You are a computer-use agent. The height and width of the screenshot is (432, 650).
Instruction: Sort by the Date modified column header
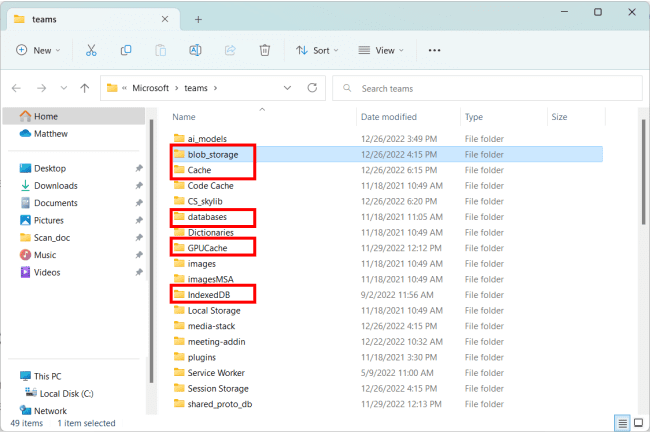pyautogui.click(x=388, y=117)
